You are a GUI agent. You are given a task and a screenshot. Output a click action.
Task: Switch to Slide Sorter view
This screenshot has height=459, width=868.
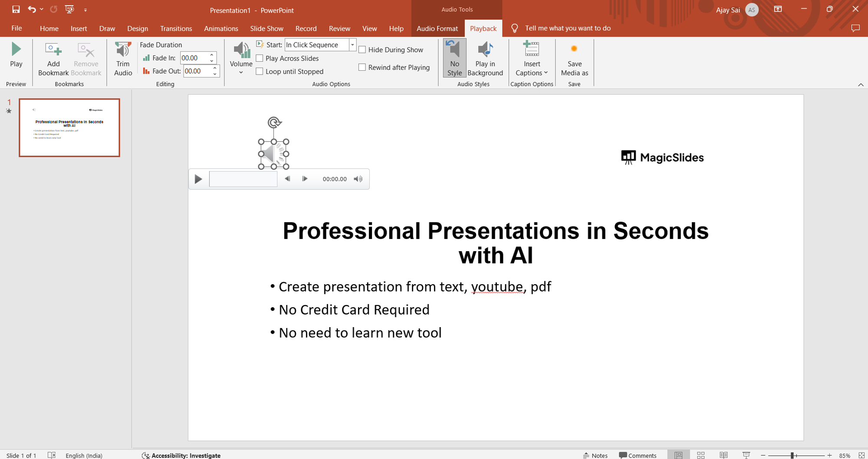tap(700, 455)
